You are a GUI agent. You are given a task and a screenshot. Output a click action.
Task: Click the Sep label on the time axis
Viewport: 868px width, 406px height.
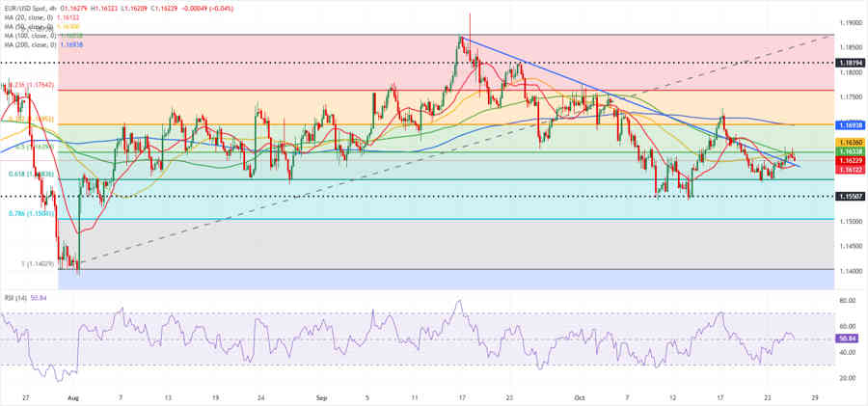(321, 396)
